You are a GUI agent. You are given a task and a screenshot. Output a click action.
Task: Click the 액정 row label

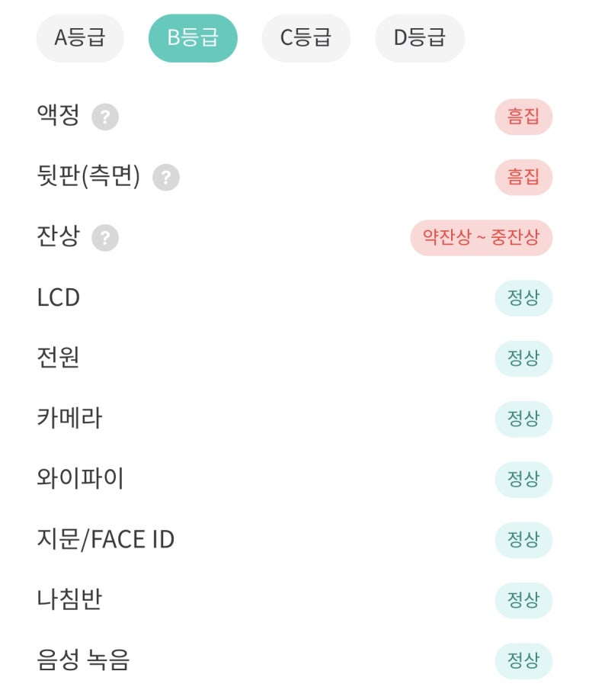[58, 116]
